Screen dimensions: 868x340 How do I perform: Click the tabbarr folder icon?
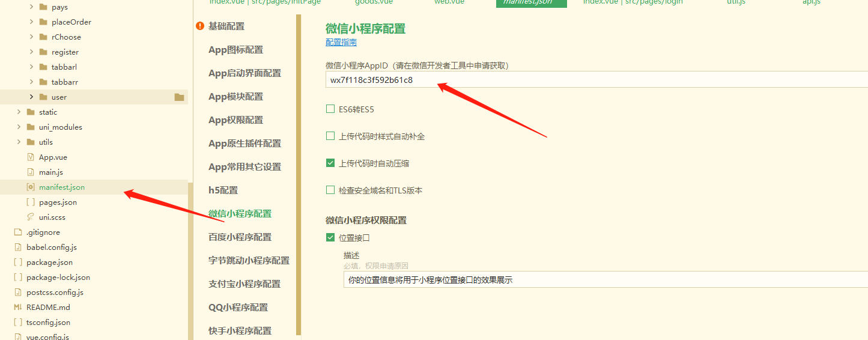point(43,82)
